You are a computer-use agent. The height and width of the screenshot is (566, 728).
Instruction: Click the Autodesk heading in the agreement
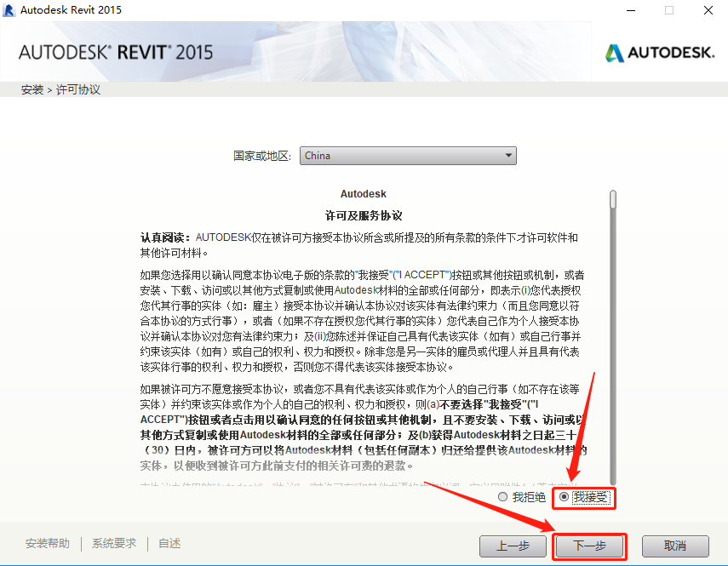(363, 194)
